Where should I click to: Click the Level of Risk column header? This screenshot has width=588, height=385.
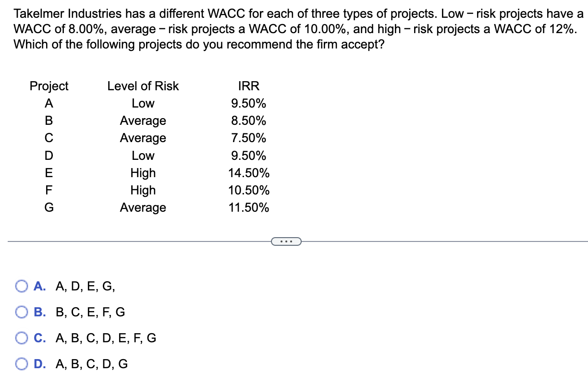point(142,86)
